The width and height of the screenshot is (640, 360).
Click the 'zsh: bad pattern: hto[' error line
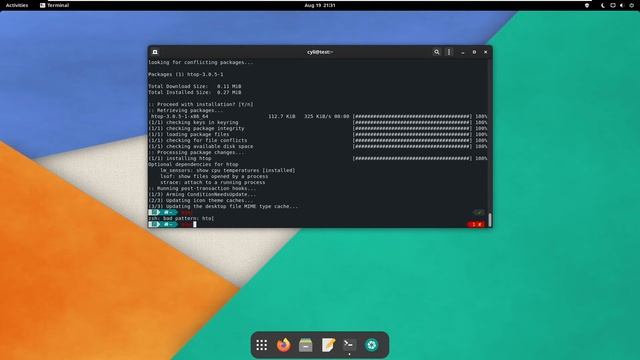(x=181, y=218)
